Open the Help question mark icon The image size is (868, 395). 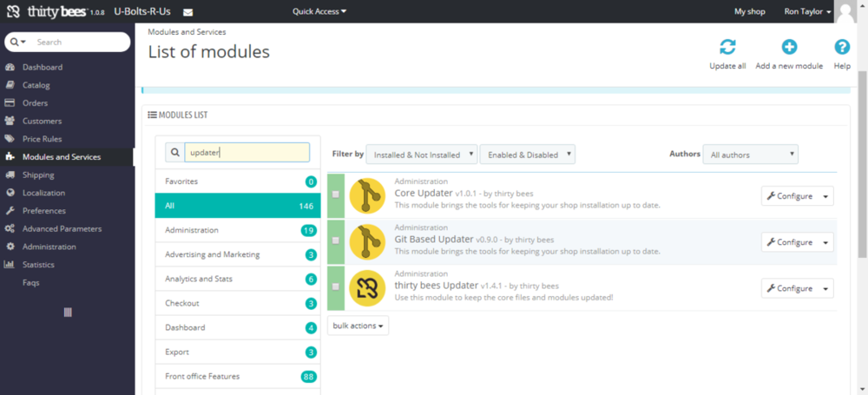[841, 48]
